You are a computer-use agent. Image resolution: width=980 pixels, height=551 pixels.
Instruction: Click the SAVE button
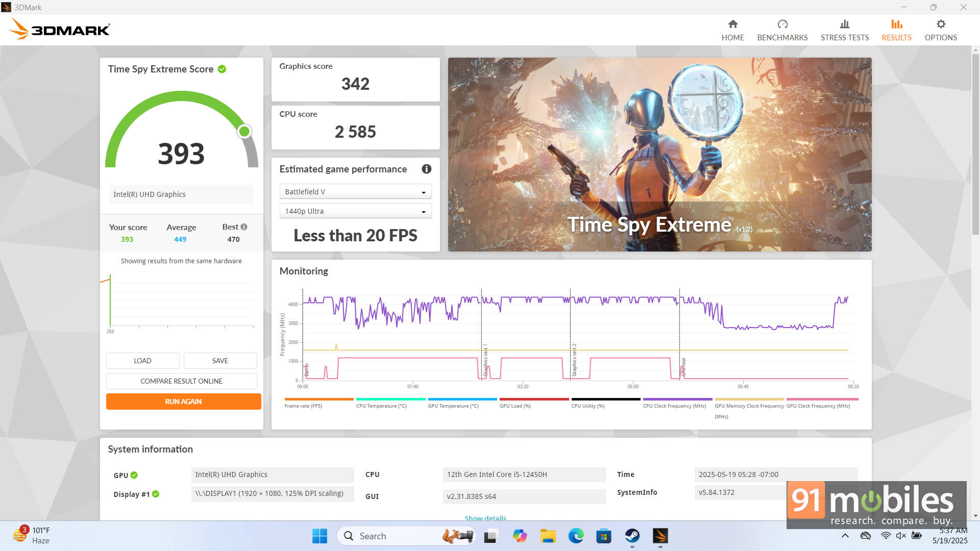pyautogui.click(x=220, y=361)
